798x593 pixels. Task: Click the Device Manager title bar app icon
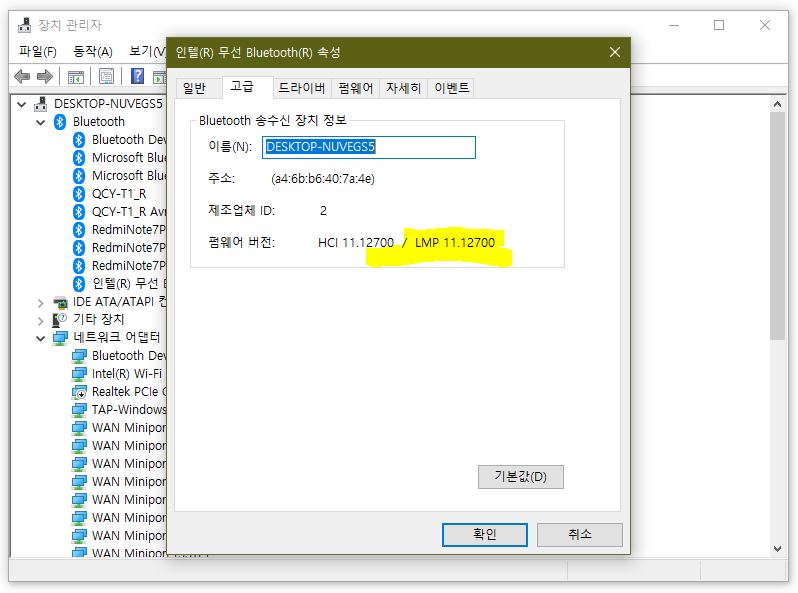click(x=24, y=25)
